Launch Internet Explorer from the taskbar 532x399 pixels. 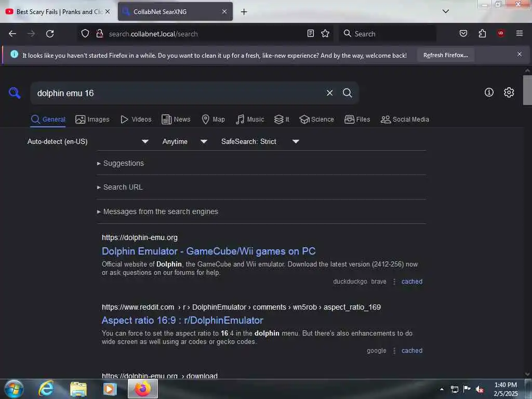(46, 389)
